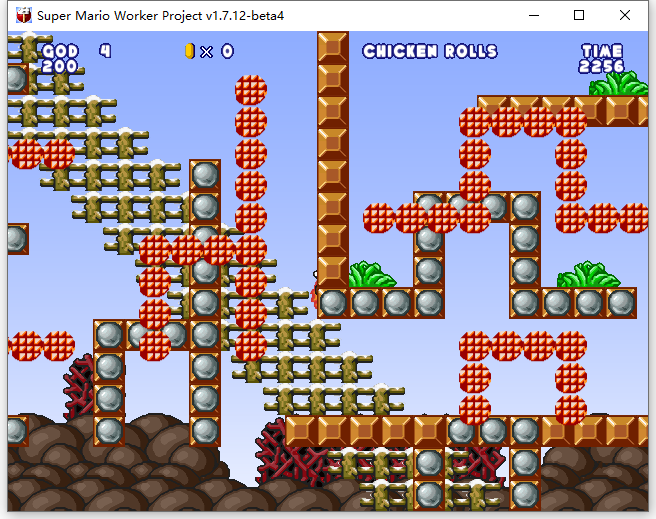Close the Super Mario Worker window
Viewport: 656px width, 519px height.
(x=625, y=15)
